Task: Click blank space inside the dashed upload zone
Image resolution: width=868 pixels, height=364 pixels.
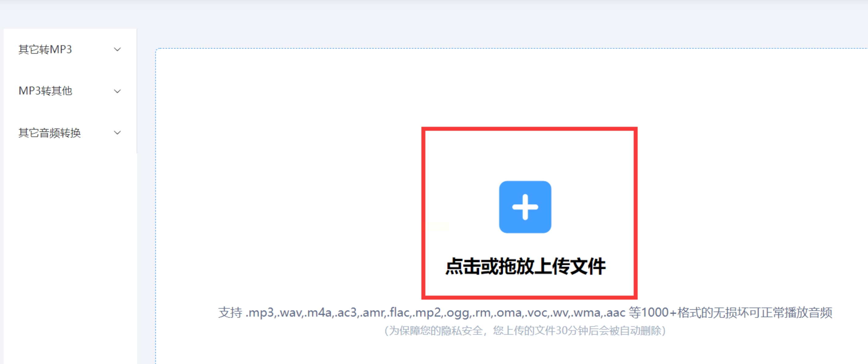Action: click(x=286, y=168)
